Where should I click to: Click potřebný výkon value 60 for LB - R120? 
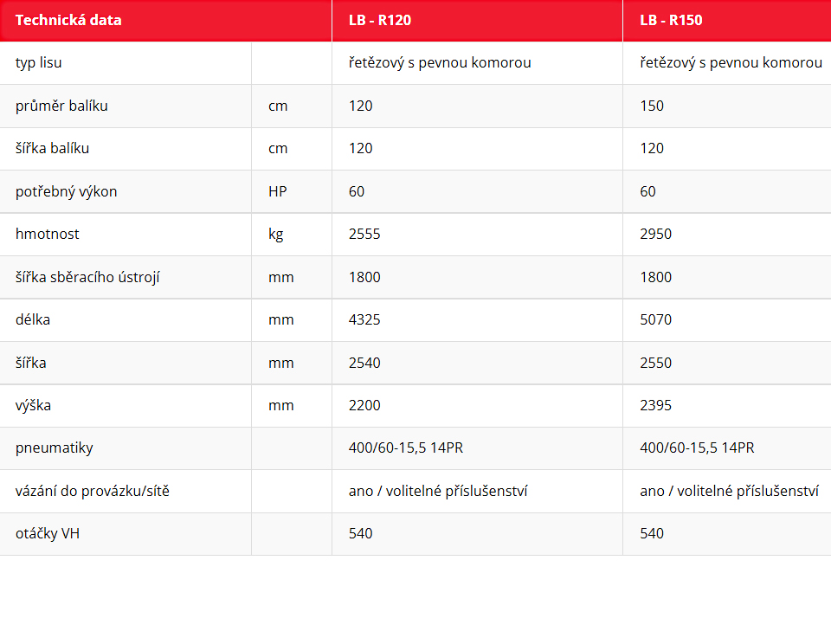coord(357,191)
